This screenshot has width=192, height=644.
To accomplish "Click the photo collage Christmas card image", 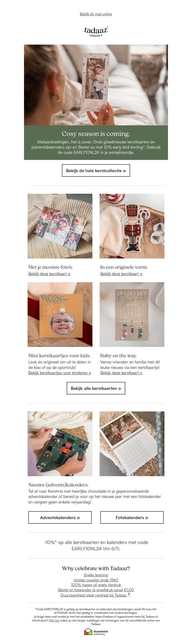I will [x=60, y=226].
